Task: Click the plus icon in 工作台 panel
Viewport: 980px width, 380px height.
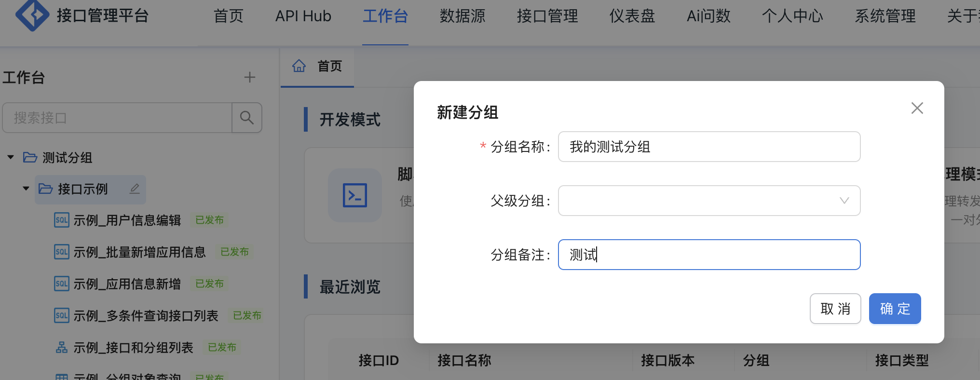Action: click(x=249, y=77)
